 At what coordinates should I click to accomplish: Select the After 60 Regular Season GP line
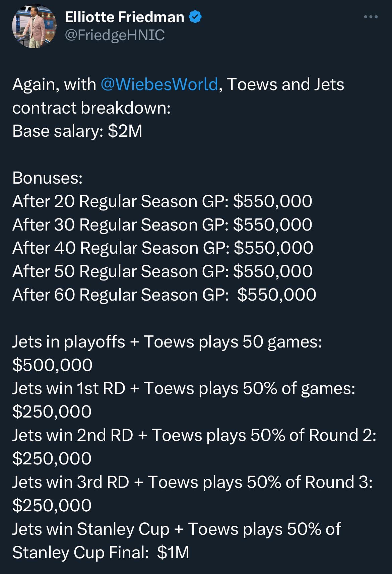164,295
